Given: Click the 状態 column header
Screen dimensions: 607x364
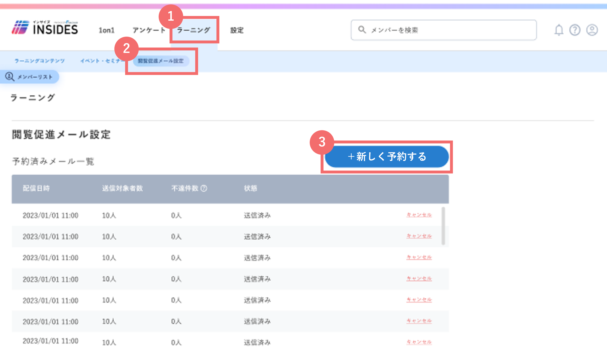Looking at the screenshot, I should click(251, 188).
